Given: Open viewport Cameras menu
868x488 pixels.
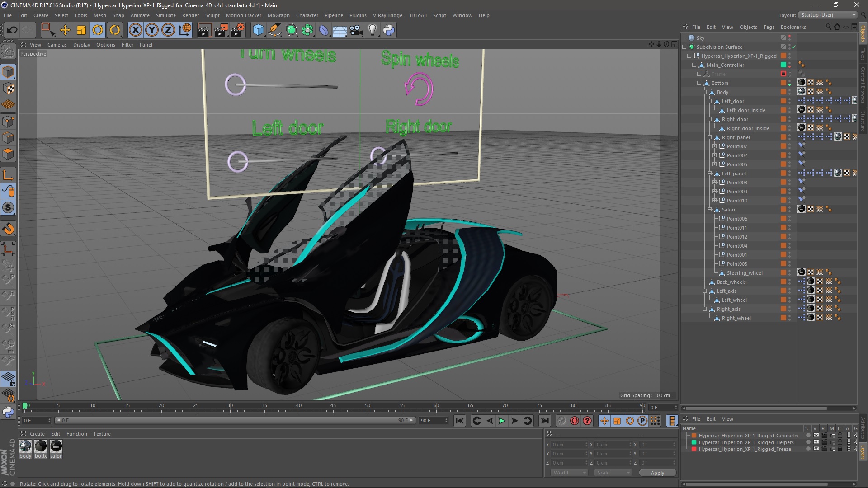Looking at the screenshot, I should (57, 45).
